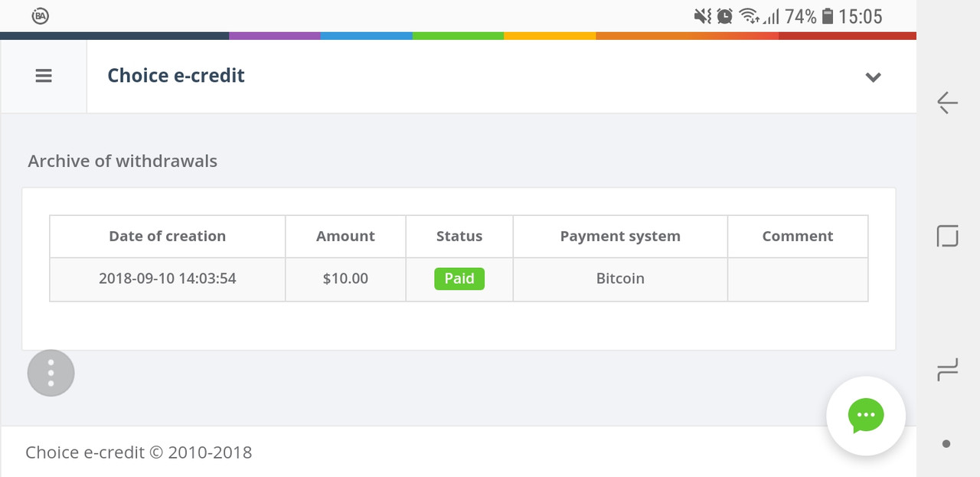
Task: Tap the Android home square button
Action: point(947,236)
